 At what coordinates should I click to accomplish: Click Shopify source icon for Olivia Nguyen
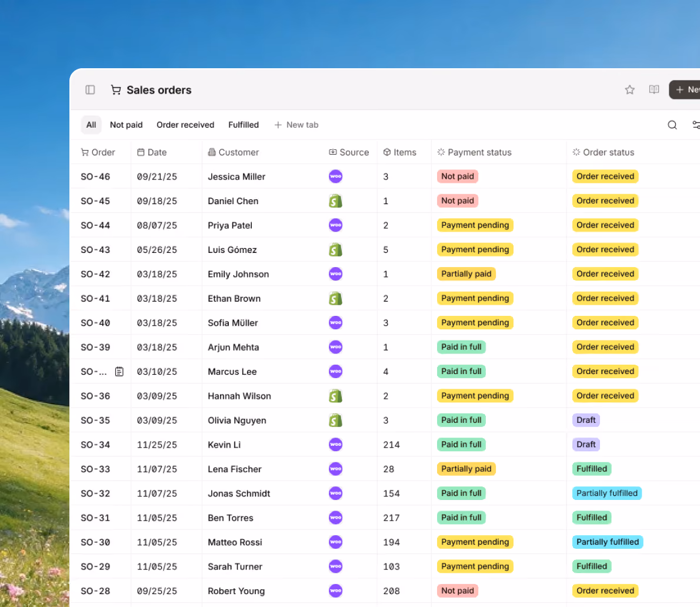336,420
